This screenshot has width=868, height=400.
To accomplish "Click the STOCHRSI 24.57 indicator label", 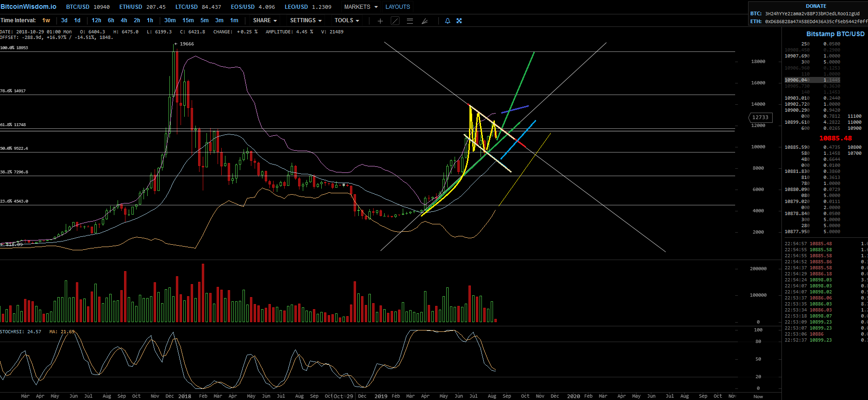I will (21, 332).
